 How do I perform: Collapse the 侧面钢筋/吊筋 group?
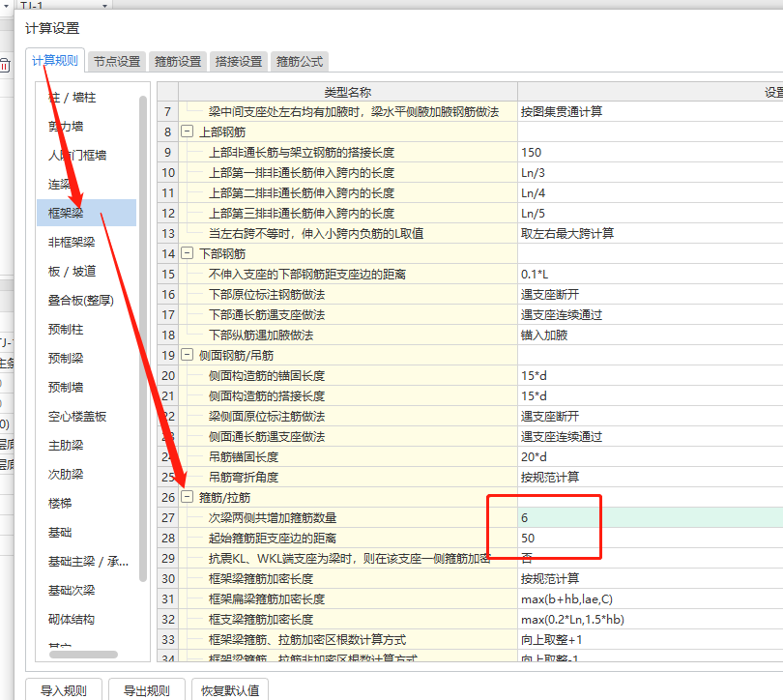click(x=187, y=355)
